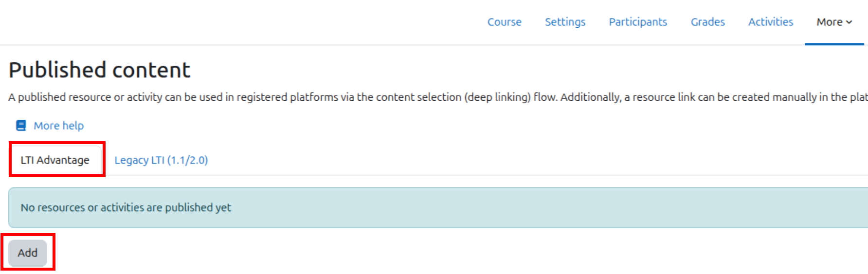Click the chevron arrow next to More
Screen dimensions: 868x274
tap(849, 22)
